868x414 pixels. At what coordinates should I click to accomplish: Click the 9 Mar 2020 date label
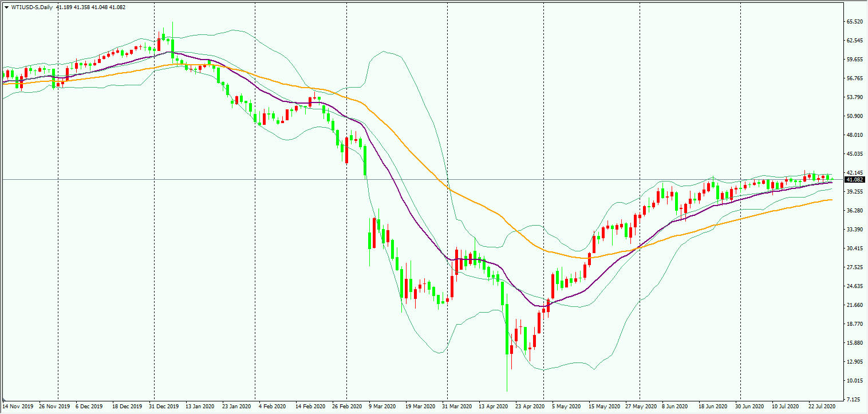(382, 407)
